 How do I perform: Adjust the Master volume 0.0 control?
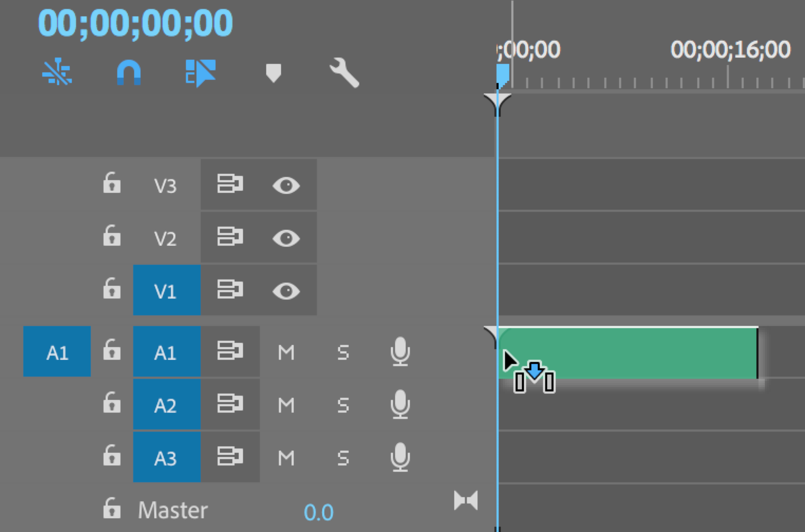point(319,511)
